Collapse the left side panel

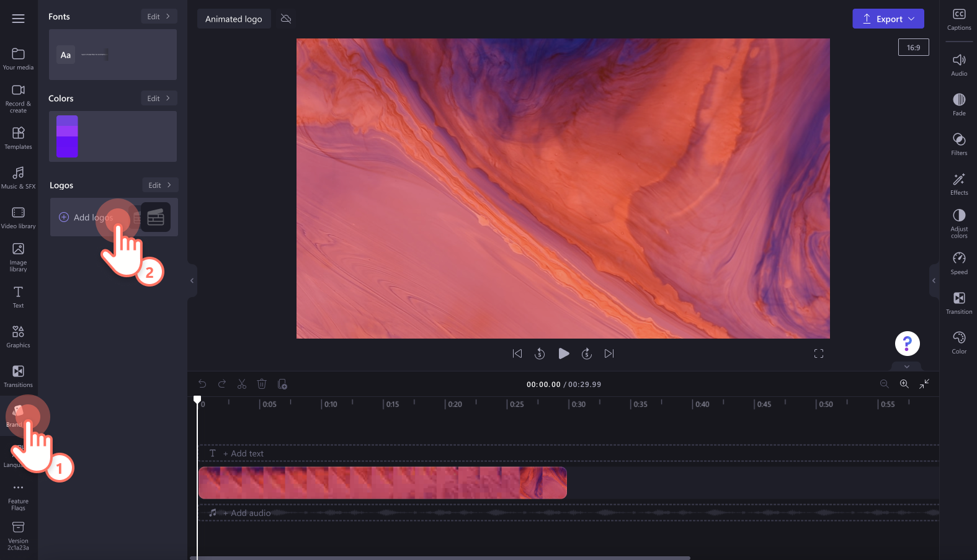192,281
